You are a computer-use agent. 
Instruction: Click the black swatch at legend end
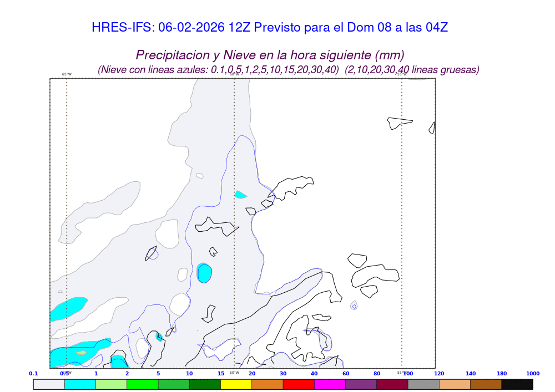point(517,384)
